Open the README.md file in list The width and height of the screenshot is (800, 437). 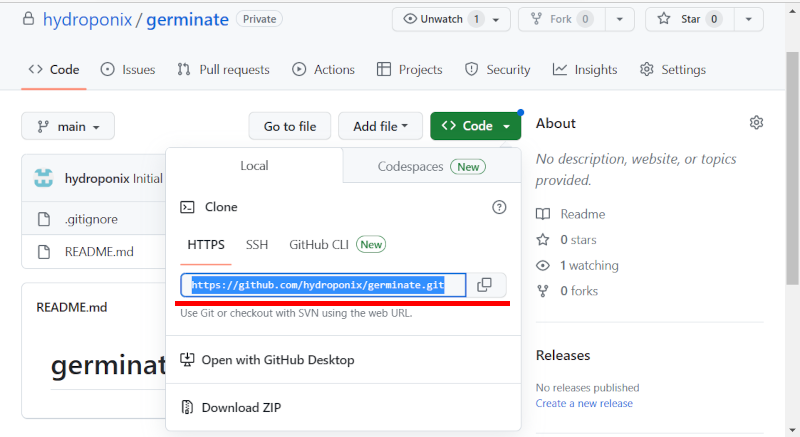(x=99, y=252)
